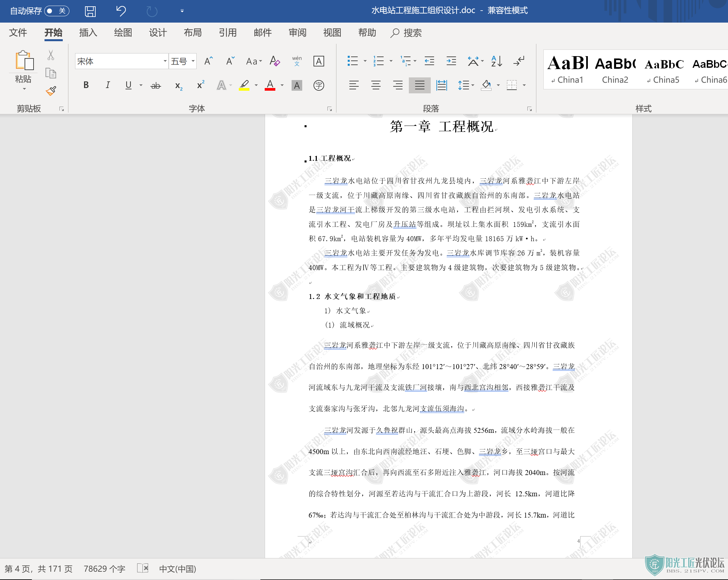
Task: Open the phonetic guide (wén) tool
Action: pyautogui.click(x=297, y=61)
